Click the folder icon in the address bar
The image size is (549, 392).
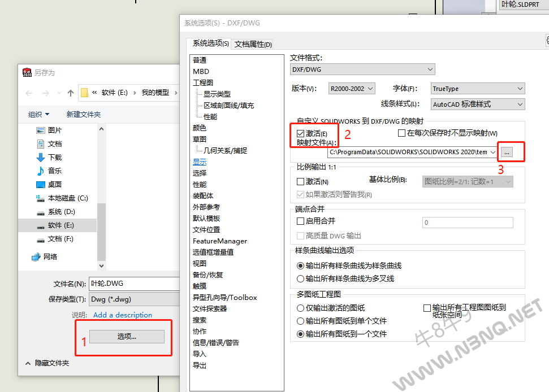click(84, 93)
